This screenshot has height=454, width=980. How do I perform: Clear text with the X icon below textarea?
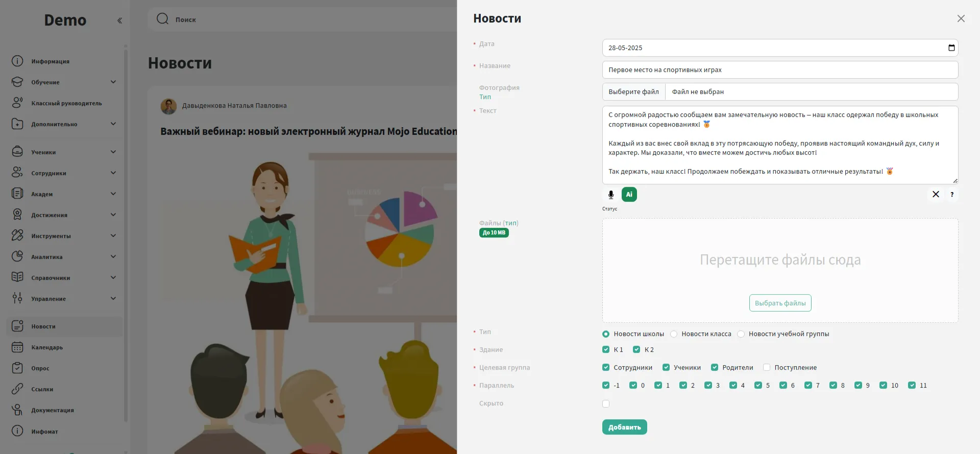click(x=935, y=195)
